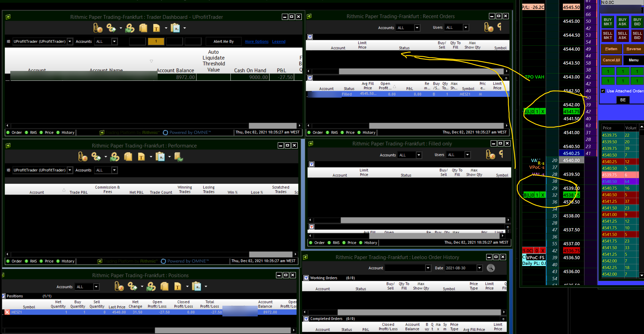This screenshot has height=334, width=644.
Task: Click clipboard export icon in Trader Dashboard toolbar
Action: (176, 28)
